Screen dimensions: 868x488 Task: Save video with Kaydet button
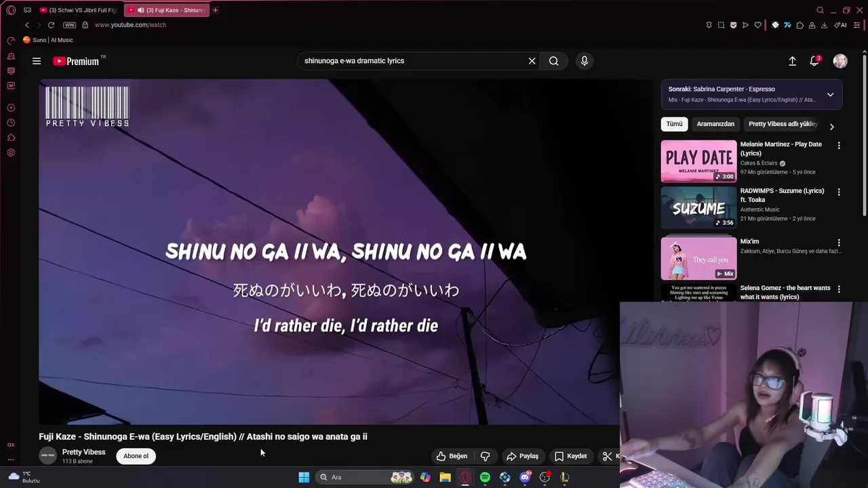571,456
